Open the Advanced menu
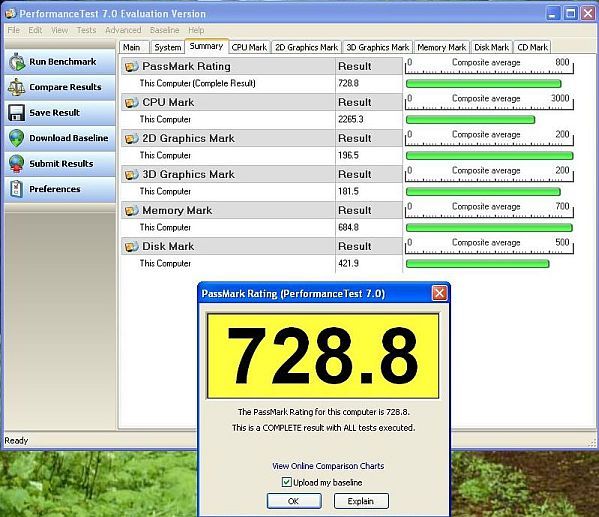 [123, 30]
